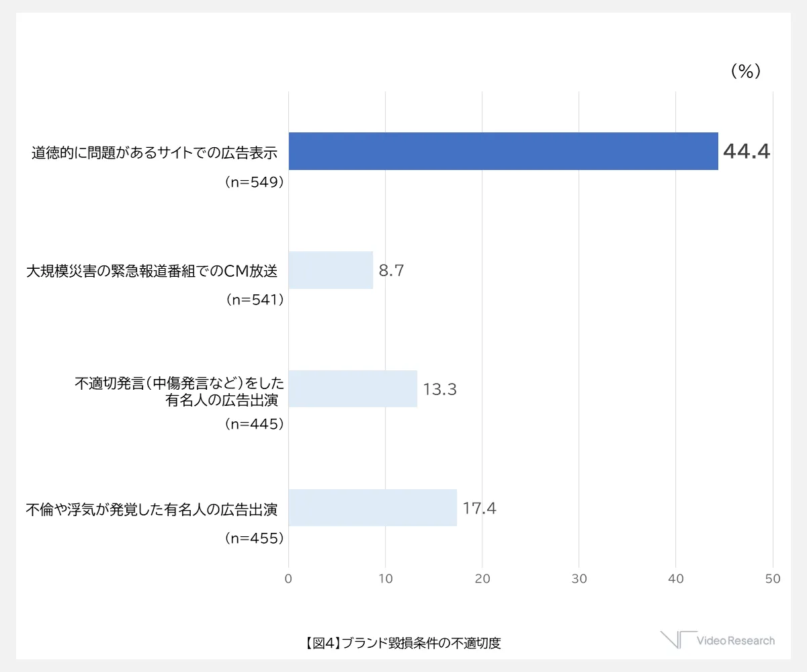Click sample size (n=541)
The width and height of the screenshot is (807, 672).
(254, 300)
